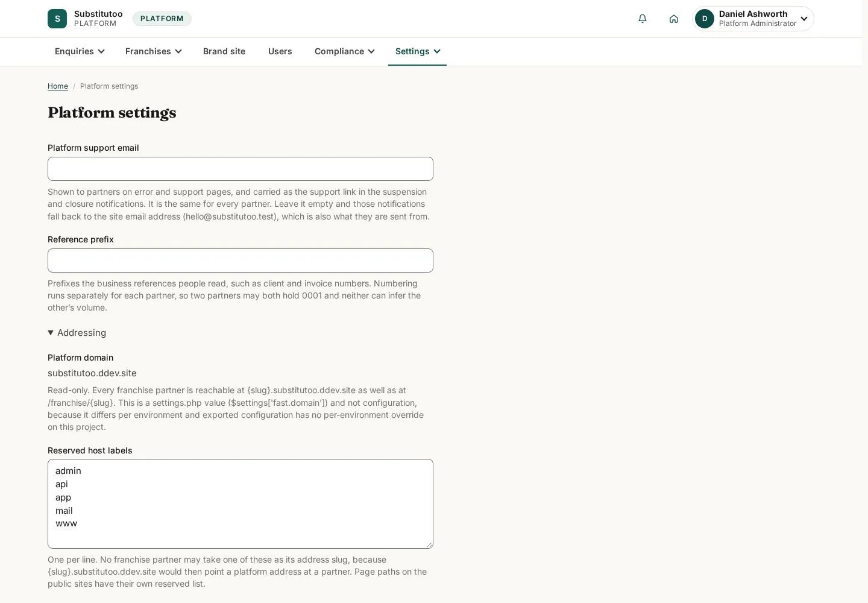Focus the Reference prefix field
Screen dimensions: 868x603
coord(241,260)
